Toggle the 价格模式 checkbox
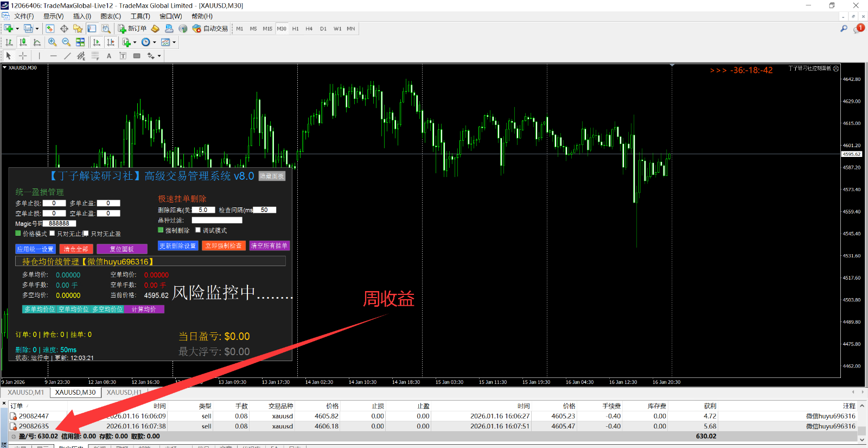Viewport: 868px width, 448px height. [18, 233]
